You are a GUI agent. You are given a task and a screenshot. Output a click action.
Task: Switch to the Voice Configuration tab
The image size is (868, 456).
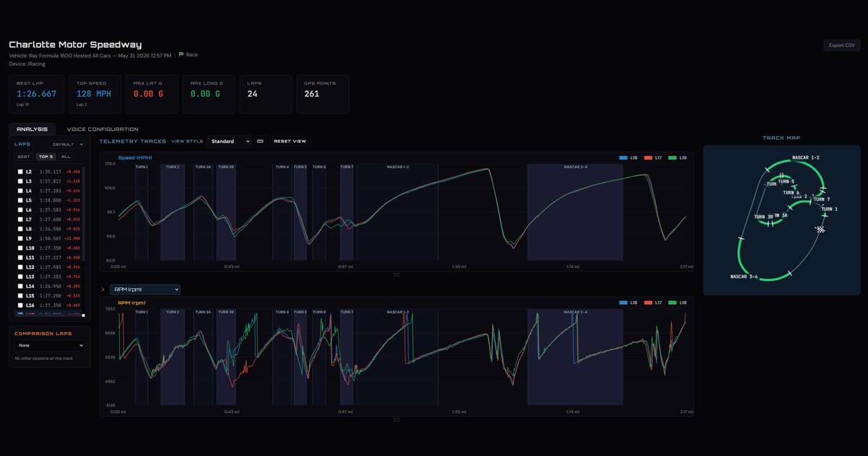(x=108, y=130)
